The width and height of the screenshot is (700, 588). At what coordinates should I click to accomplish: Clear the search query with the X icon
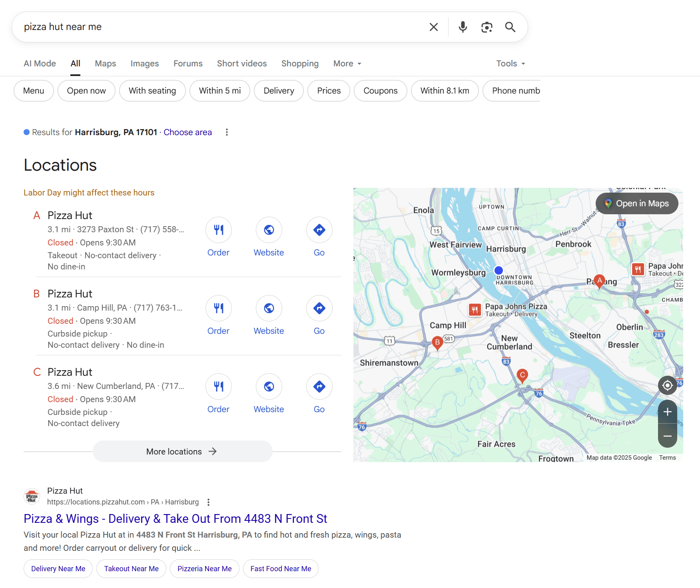[434, 27]
